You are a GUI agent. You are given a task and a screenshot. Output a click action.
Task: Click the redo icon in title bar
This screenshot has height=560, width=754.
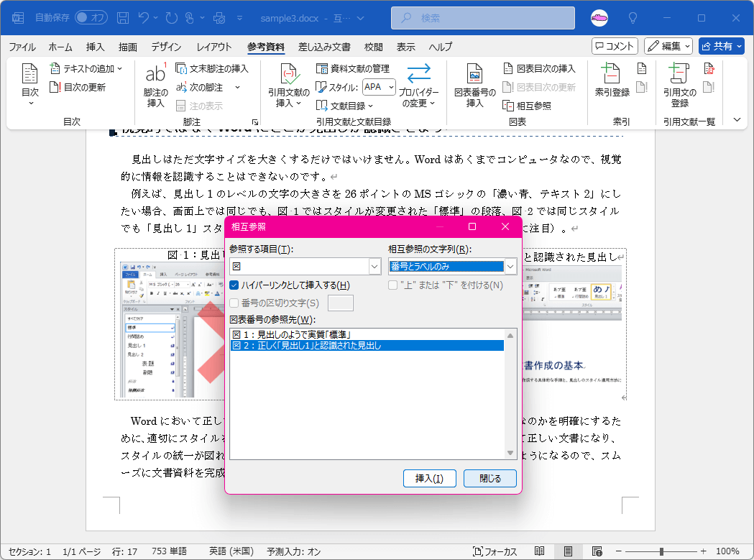click(x=172, y=18)
